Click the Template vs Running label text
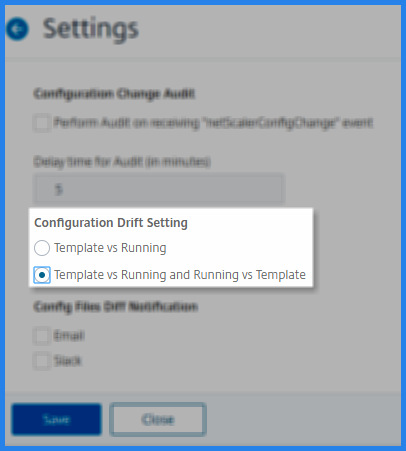The image size is (406, 451). 110,248
